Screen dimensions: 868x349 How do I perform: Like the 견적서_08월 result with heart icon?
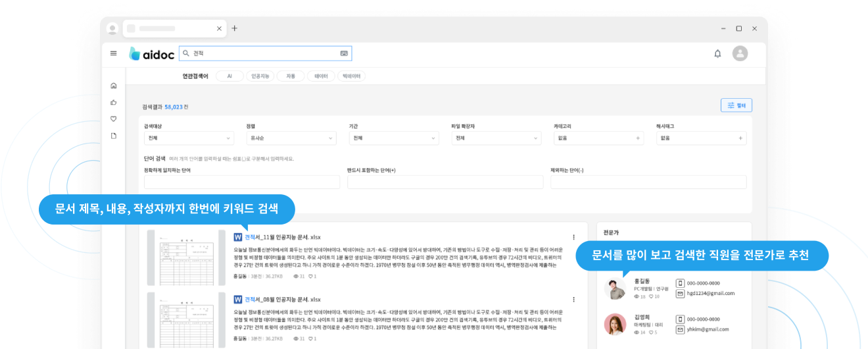point(310,338)
